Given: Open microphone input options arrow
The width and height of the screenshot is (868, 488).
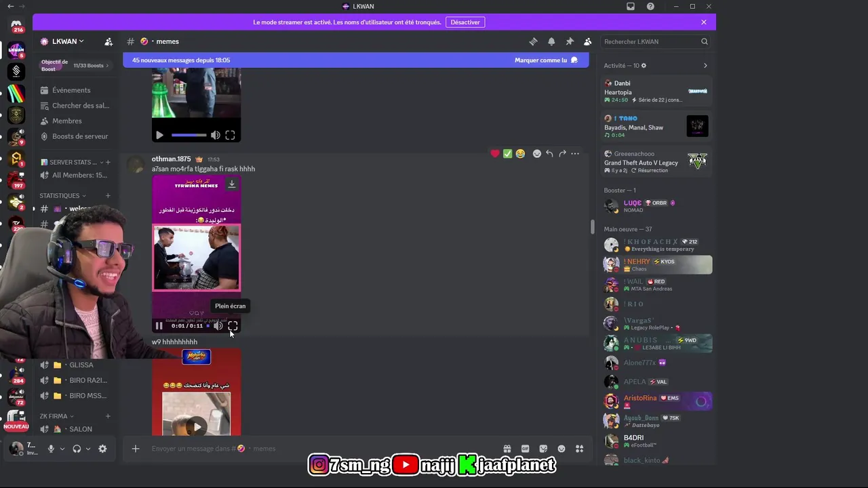Looking at the screenshot, I should tap(62, 449).
